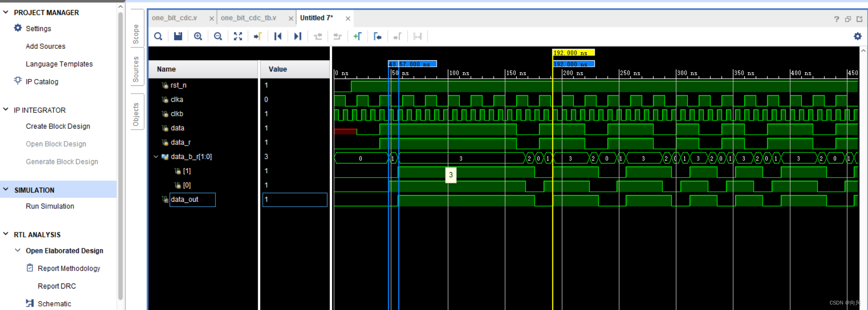Switch to the one_bit_cdc_tb.v tab
This screenshot has height=310, width=868.
(249, 18)
